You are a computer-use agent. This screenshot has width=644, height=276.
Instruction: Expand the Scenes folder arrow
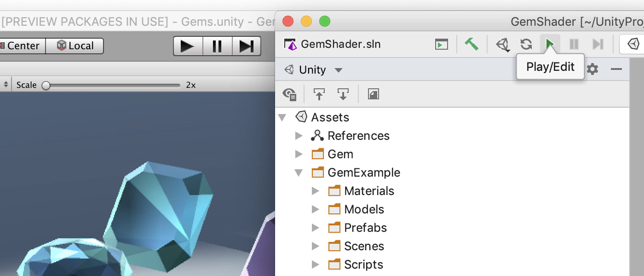click(x=316, y=246)
